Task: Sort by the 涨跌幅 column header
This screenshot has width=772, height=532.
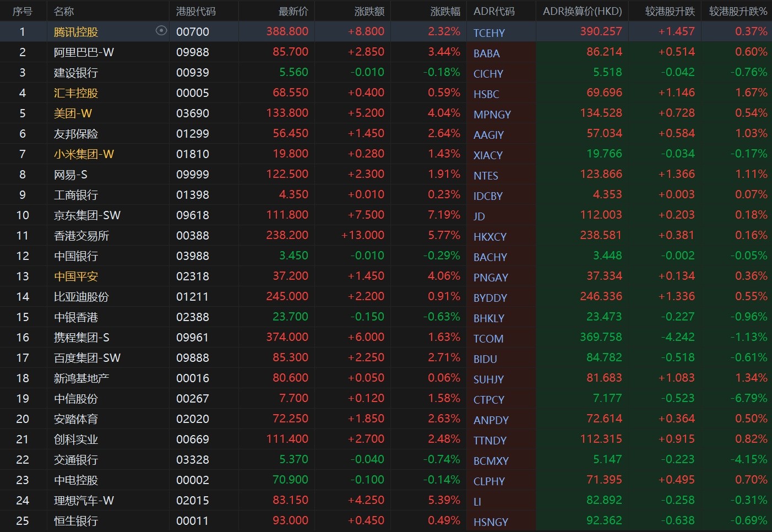Action: (445, 11)
